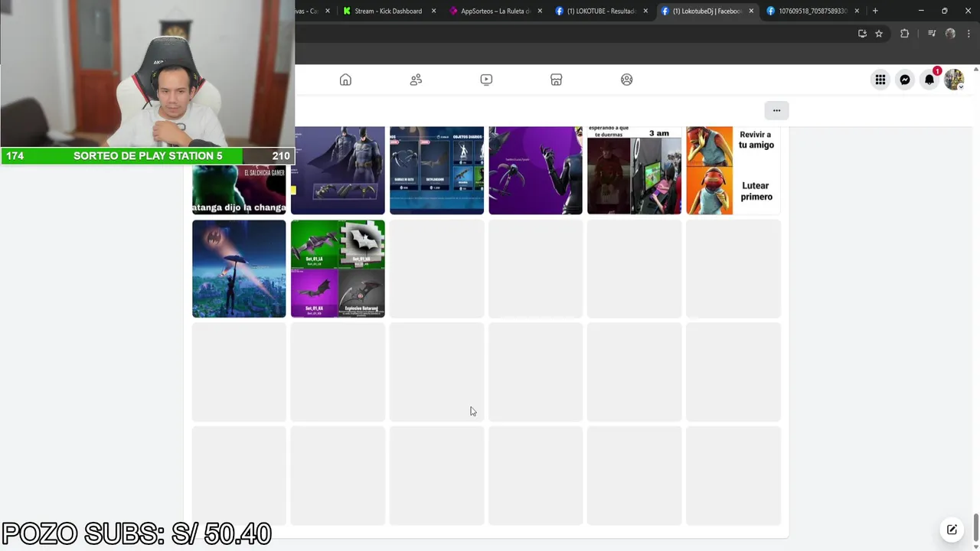This screenshot has width=980, height=551.
Task: Switch to the 107609518_7058758933 tab
Action: point(812,11)
